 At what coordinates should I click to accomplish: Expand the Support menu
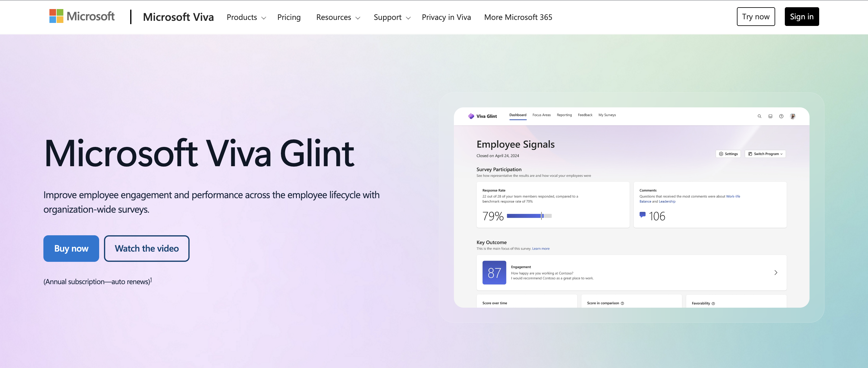(x=392, y=17)
